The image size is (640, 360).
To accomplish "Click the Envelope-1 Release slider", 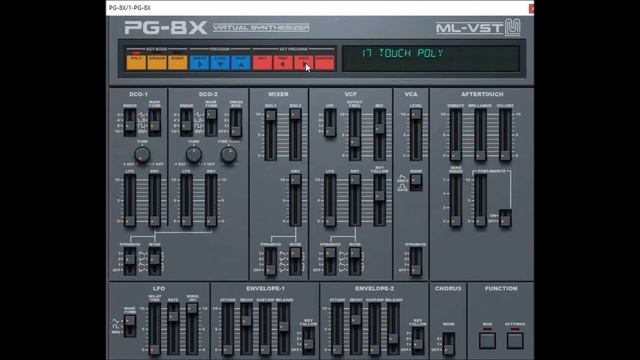I will pos(284,329).
